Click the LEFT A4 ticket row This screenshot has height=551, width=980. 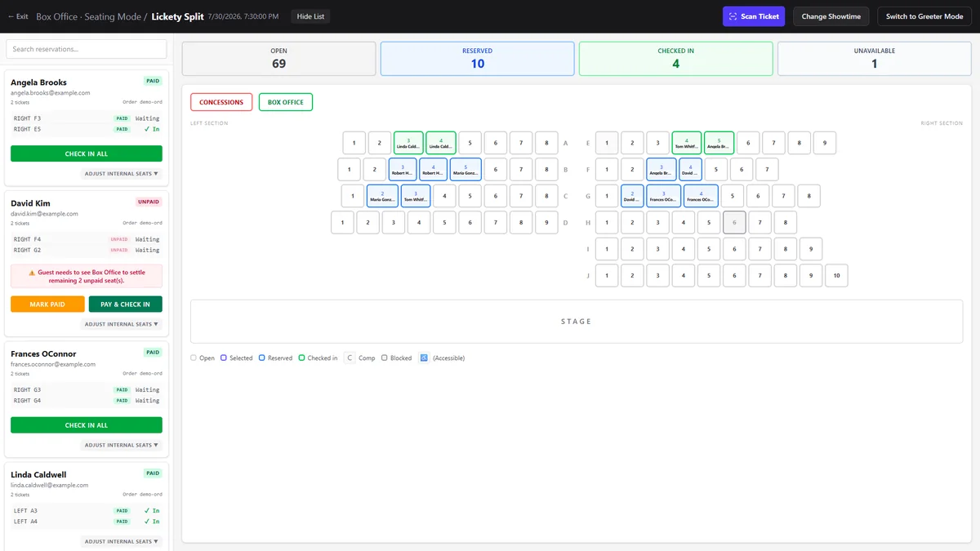pos(87,521)
